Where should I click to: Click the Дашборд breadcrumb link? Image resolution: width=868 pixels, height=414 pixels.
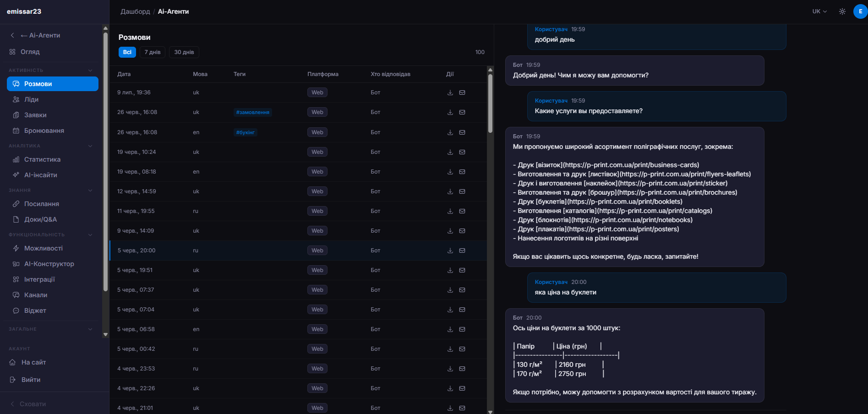[x=135, y=11]
